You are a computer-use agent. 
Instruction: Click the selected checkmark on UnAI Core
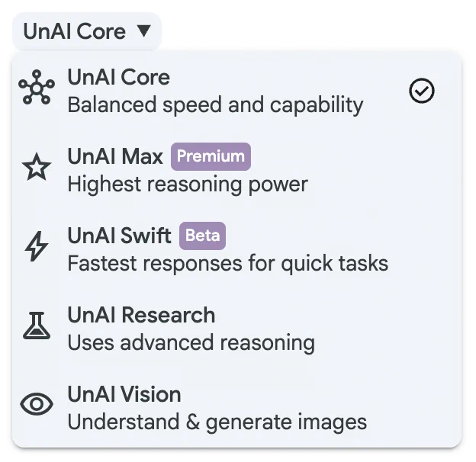tap(422, 91)
